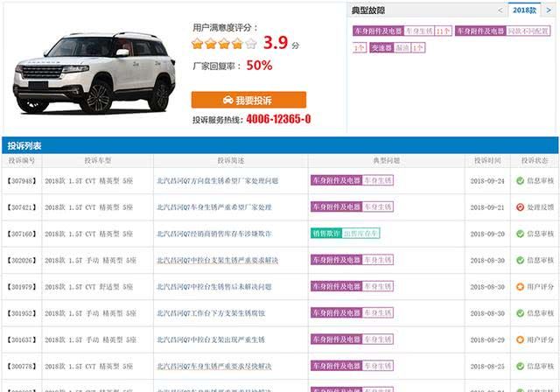Click complaint number 【307948】
The image size is (560, 392).
click(x=22, y=181)
